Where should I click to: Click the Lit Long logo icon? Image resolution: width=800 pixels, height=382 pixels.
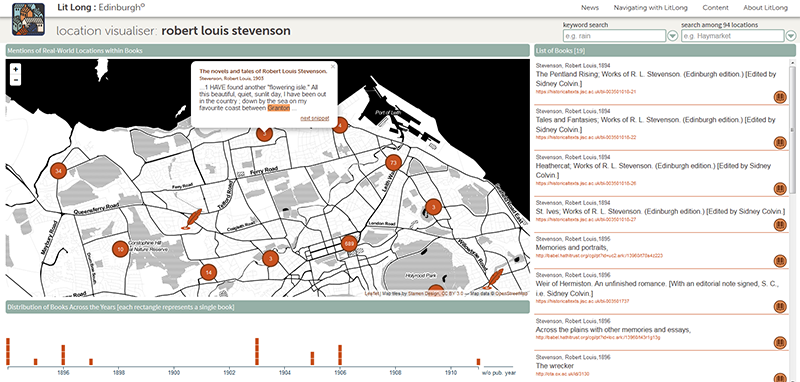click(28, 19)
